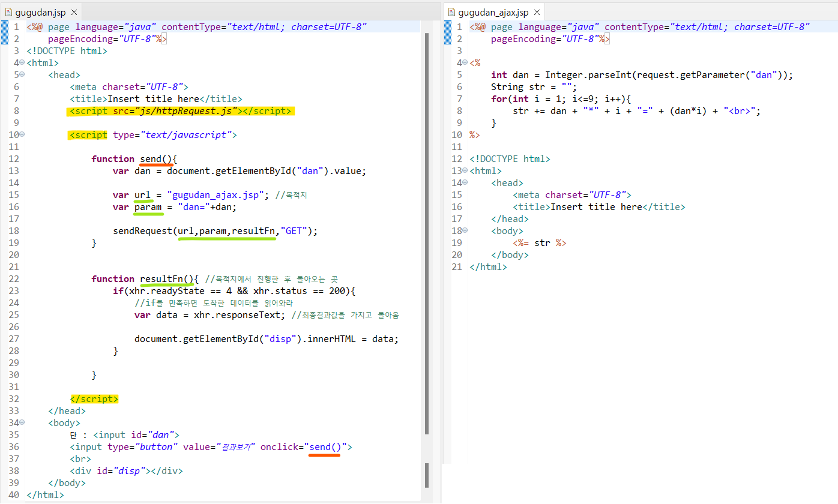Collapse the <html> fold at line 4 in gugudan.jsp
838x504 pixels.
(x=22, y=62)
